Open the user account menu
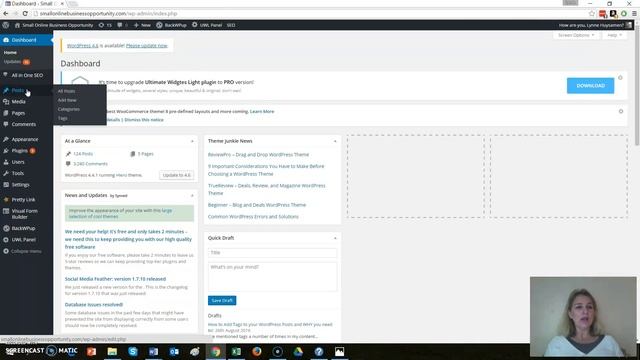 [x=595, y=25]
